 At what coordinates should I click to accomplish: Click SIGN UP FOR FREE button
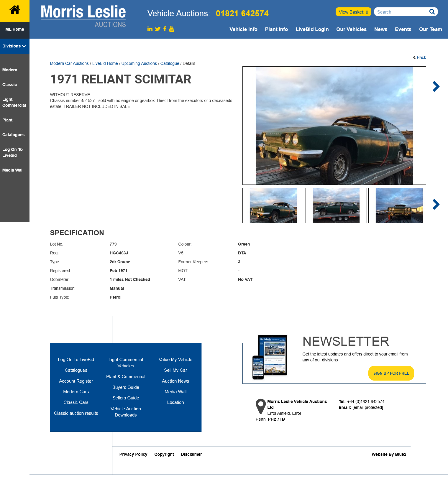[x=391, y=373]
